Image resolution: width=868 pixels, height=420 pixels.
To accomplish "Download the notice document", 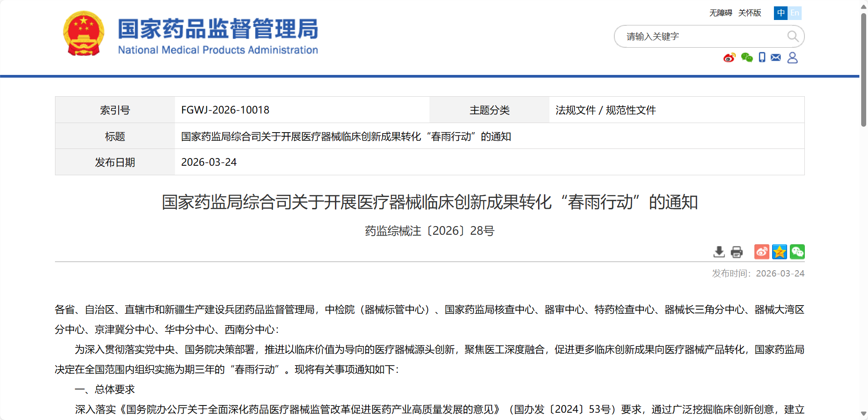I will coord(719,252).
